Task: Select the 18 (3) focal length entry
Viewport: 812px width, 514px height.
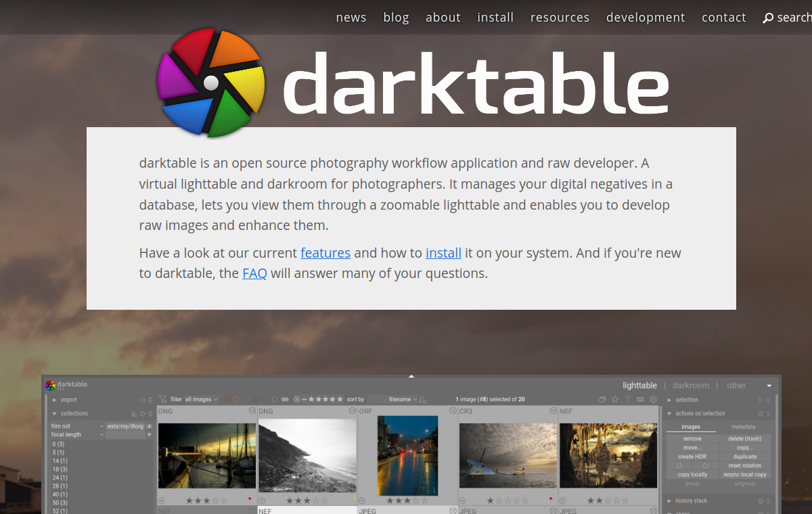Action: coord(60,469)
